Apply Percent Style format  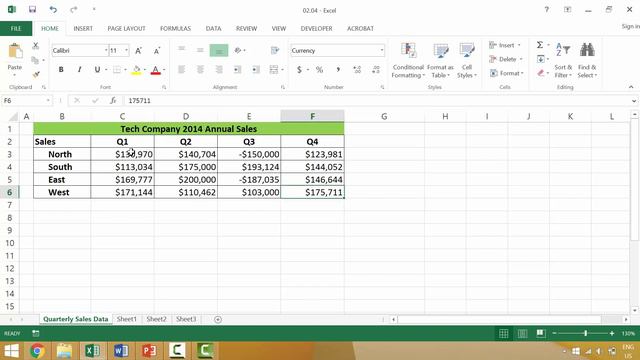[x=319, y=70]
